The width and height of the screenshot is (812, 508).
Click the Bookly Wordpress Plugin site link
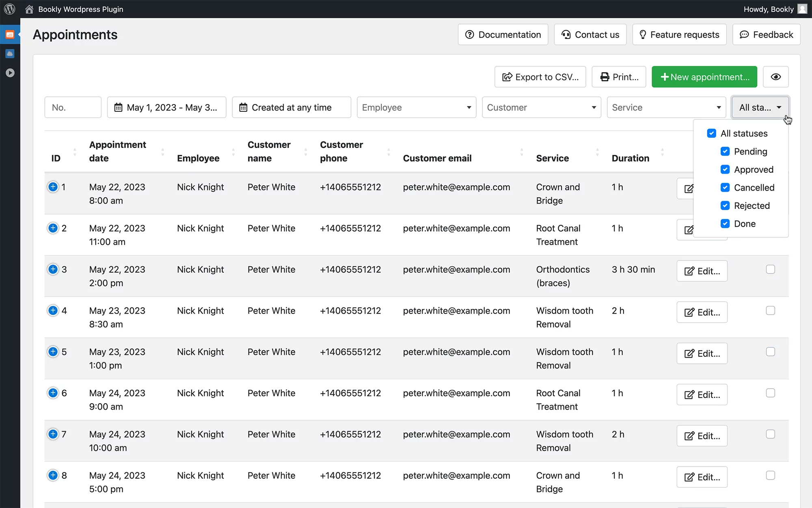click(x=80, y=9)
